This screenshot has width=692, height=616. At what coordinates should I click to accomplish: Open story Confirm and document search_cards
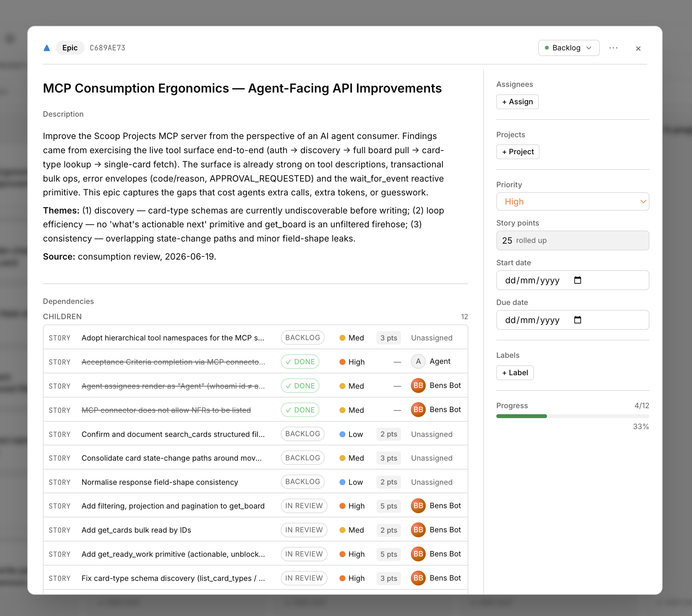click(x=173, y=434)
